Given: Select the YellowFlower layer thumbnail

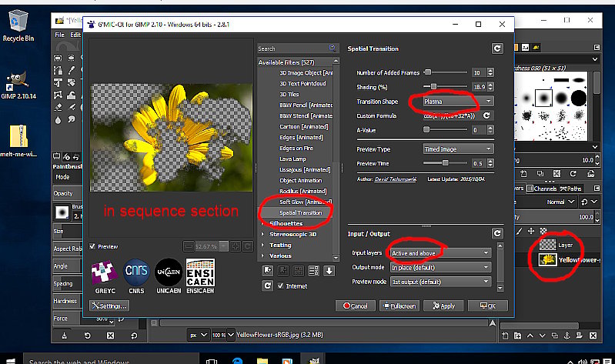Looking at the screenshot, I should point(547,259).
